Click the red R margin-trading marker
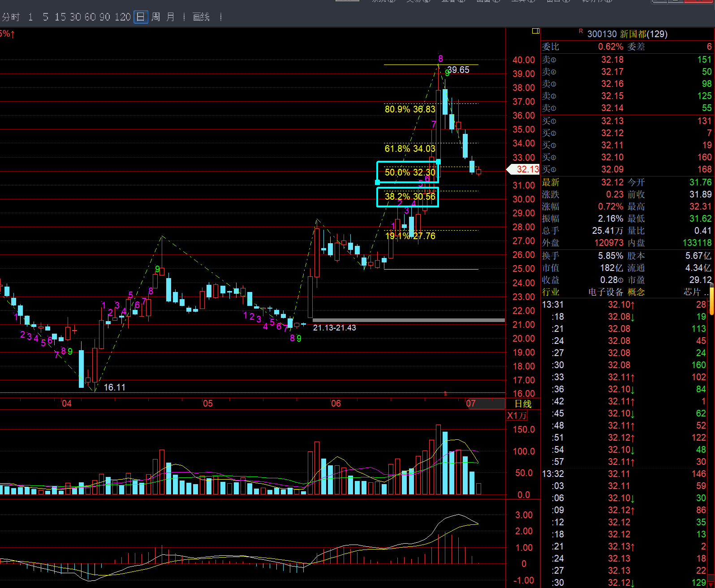The image size is (715, 588). click(581, 31)
